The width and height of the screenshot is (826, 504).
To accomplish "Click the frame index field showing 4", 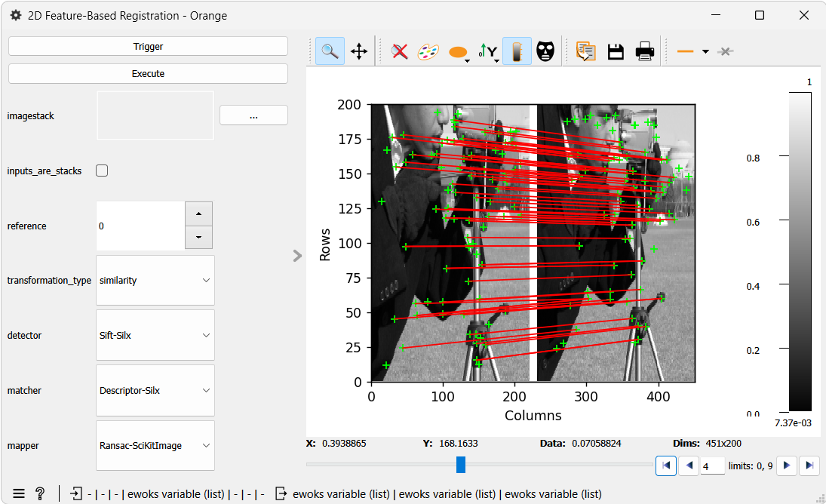I will 712,466.
